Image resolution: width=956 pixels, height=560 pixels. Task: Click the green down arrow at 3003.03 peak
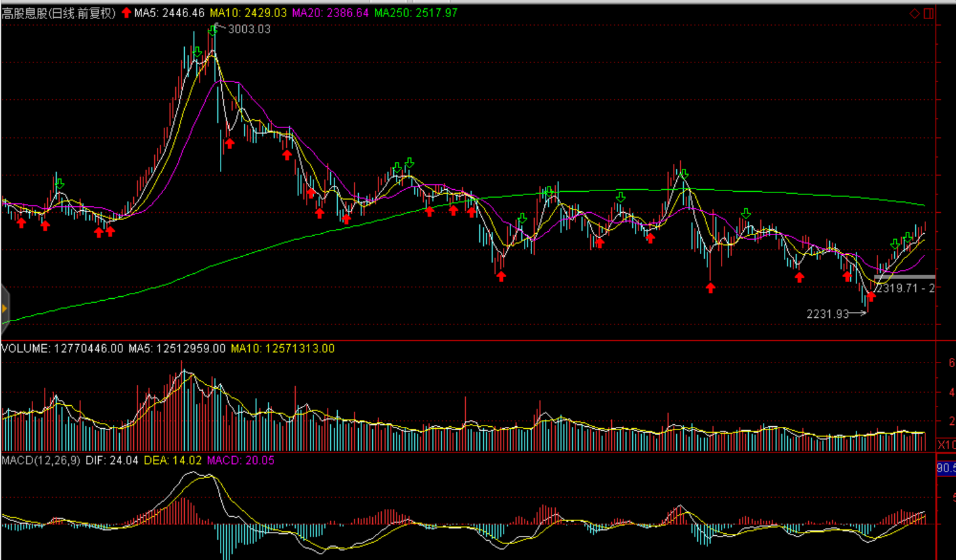coord(213,29)
